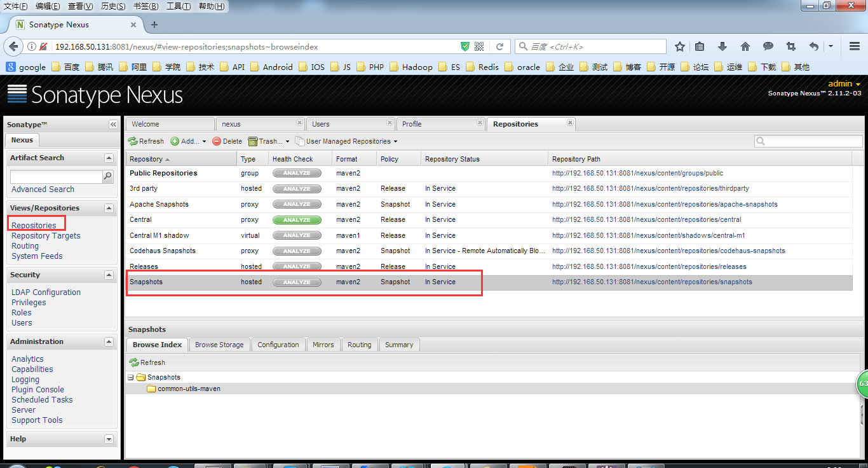The width and height of the screenshot is (868, 468).
Task: Click the screenshot crop icon in the browser toolbar
Action: (791, 46)
